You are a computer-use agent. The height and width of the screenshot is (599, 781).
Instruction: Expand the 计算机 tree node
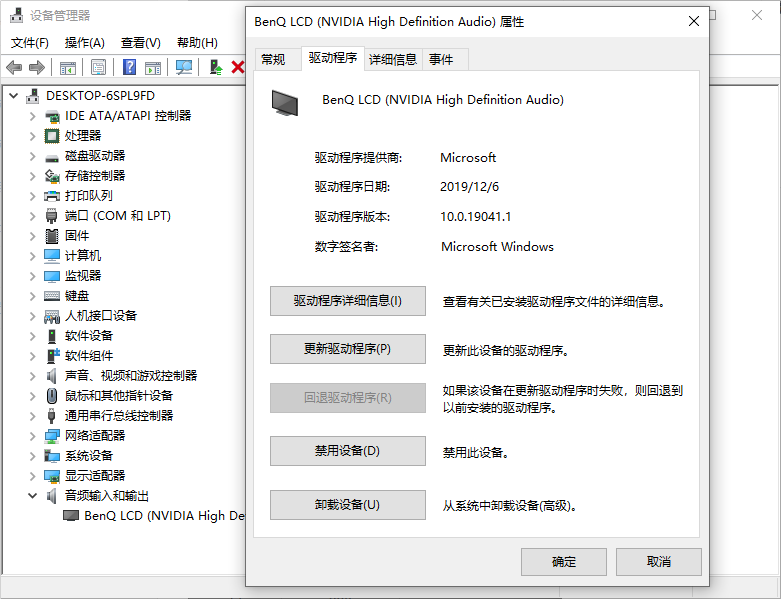32,256
